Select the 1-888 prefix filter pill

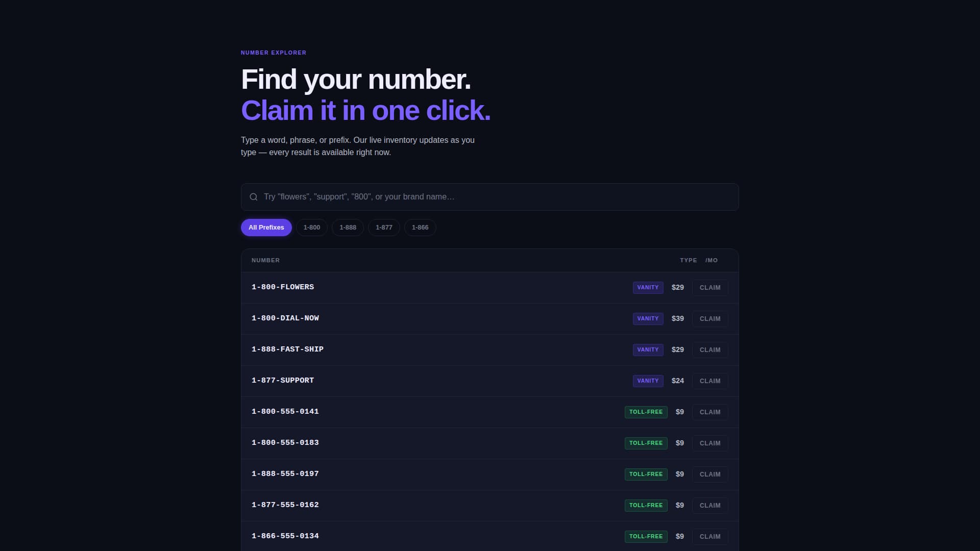tap(348, 227)
